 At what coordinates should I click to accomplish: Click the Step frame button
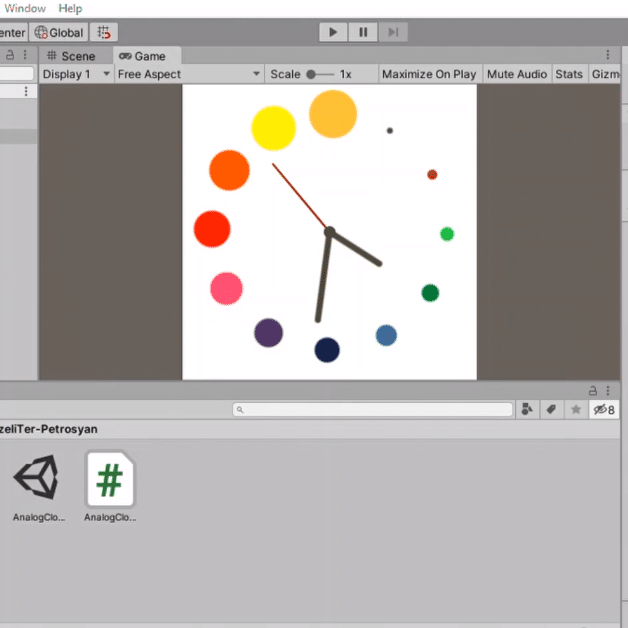(x=393, y=32)
